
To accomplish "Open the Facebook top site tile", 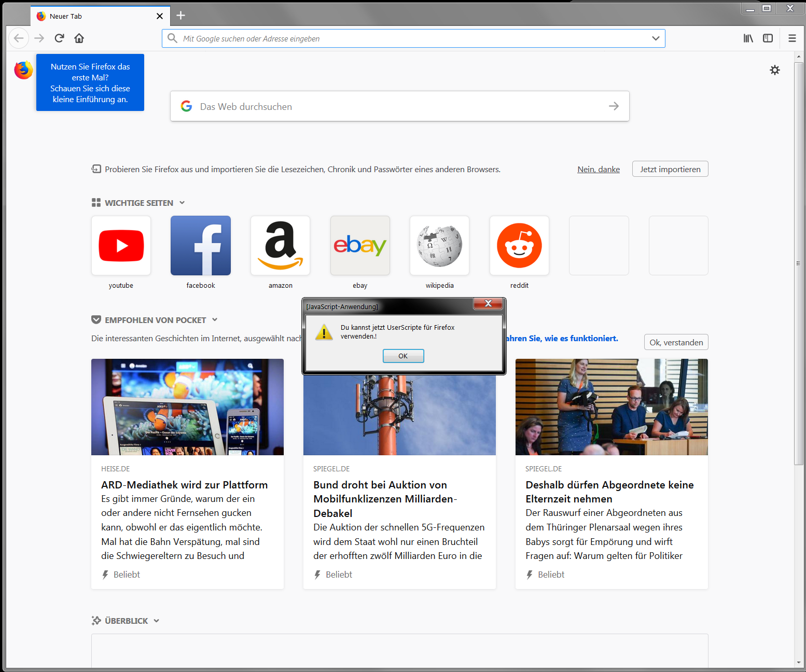I will [201, 245].
